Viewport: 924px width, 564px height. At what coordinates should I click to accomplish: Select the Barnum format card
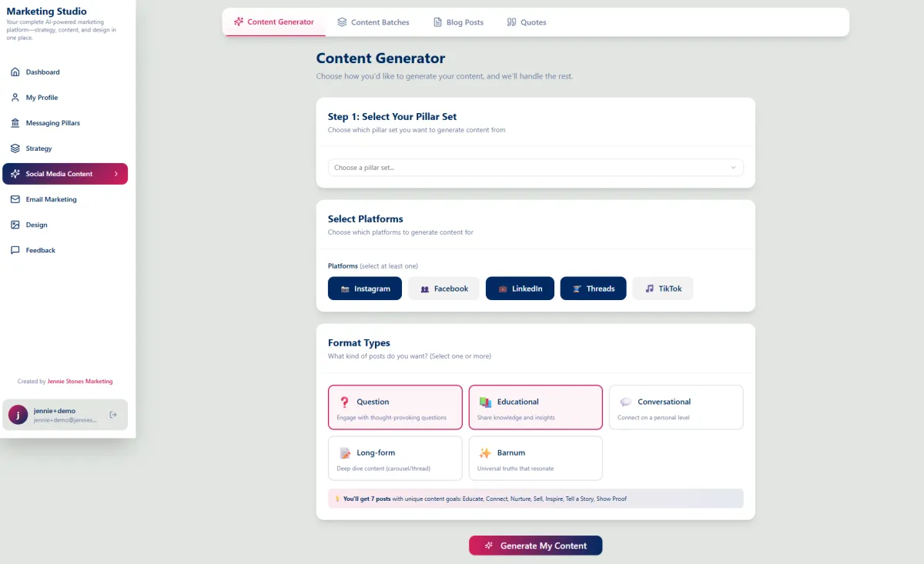pyautogui.click(x=535, y=458)
